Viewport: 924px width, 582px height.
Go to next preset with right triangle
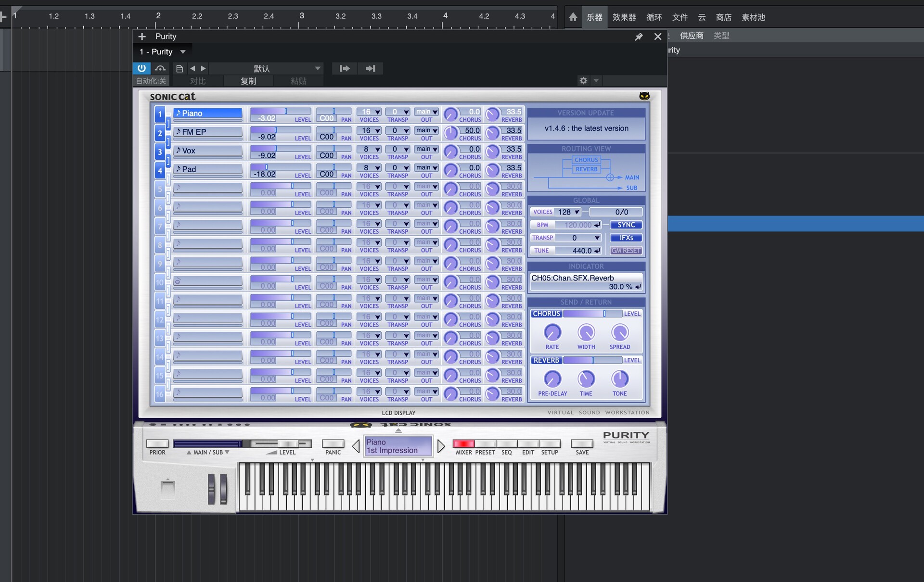[441, 446]
